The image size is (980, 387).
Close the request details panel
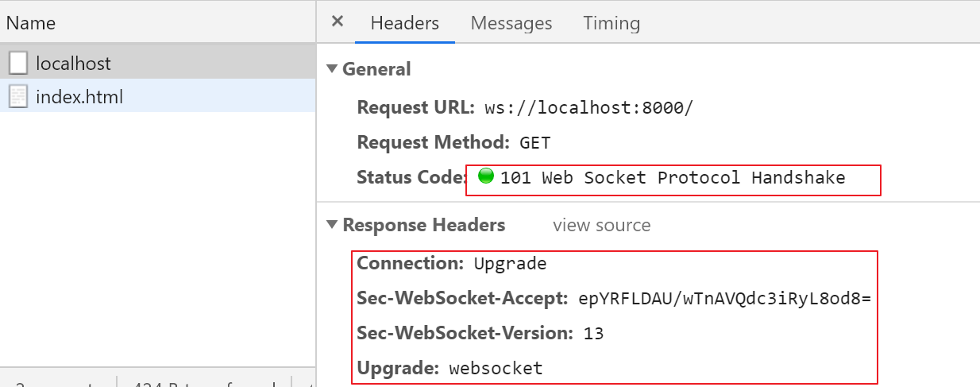click(x=338, y=21)
